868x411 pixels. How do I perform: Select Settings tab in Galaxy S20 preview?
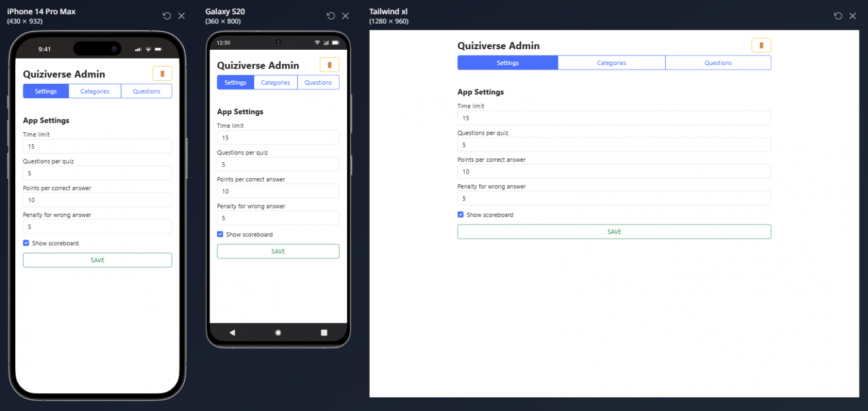(x=236, y=82)
